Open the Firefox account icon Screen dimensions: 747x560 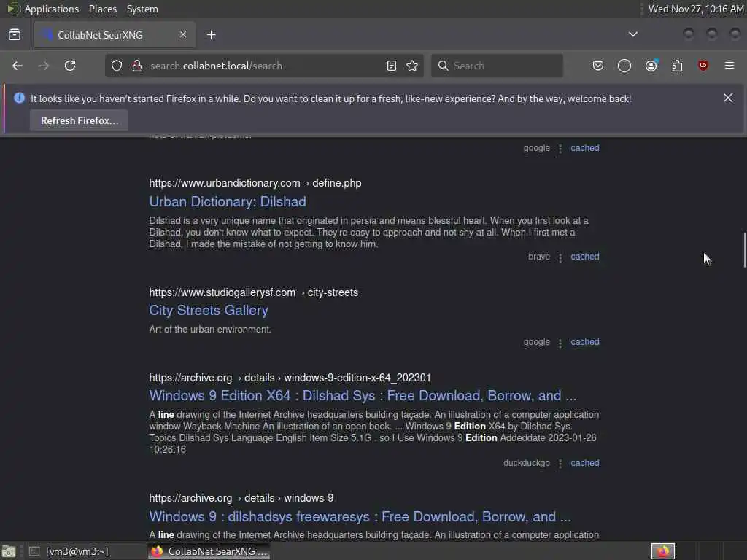[651, 66]
